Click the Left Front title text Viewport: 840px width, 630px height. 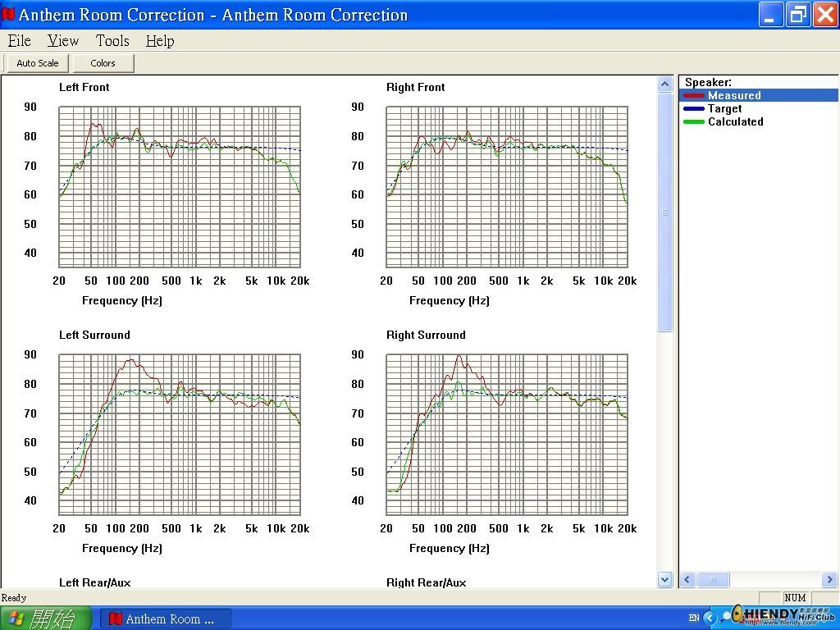tap(84, 87)
